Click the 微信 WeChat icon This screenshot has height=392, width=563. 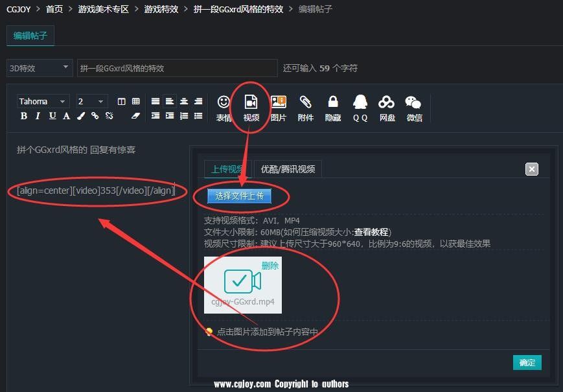414,108
